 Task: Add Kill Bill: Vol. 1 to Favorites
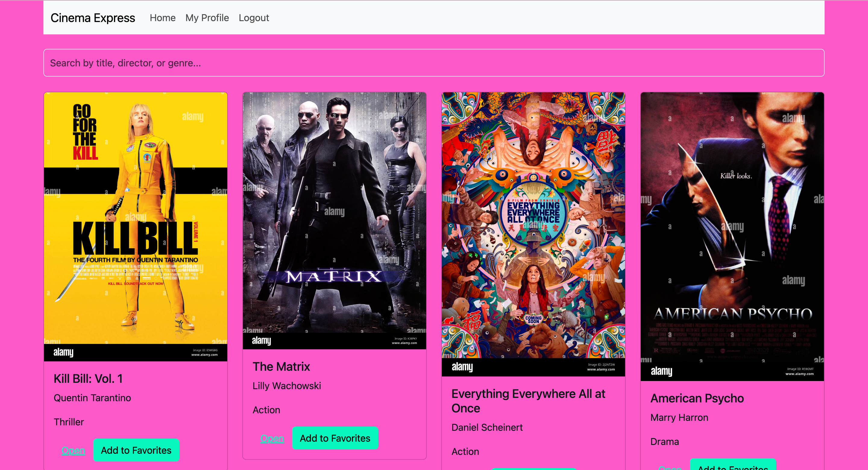click(136, 450)
